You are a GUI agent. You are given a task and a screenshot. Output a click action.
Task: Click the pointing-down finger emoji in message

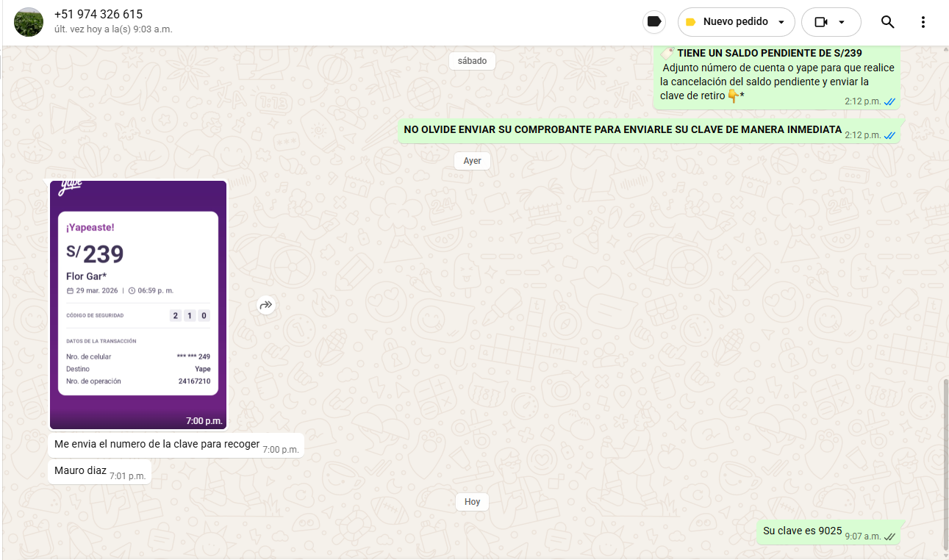(733, 96)
